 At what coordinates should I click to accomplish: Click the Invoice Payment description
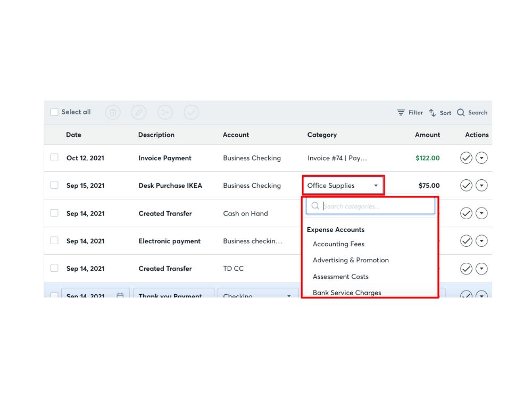click(x=165, y=158)
